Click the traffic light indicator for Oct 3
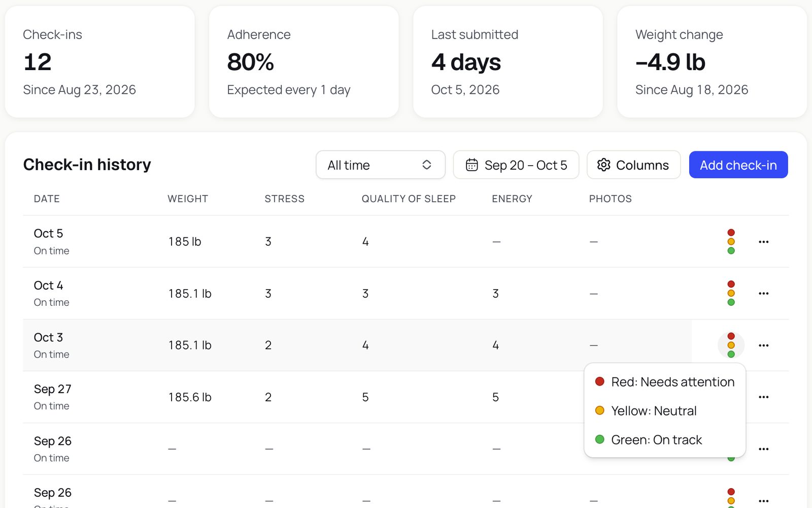Viewport: 812px width, 508px height. (731, 345)
